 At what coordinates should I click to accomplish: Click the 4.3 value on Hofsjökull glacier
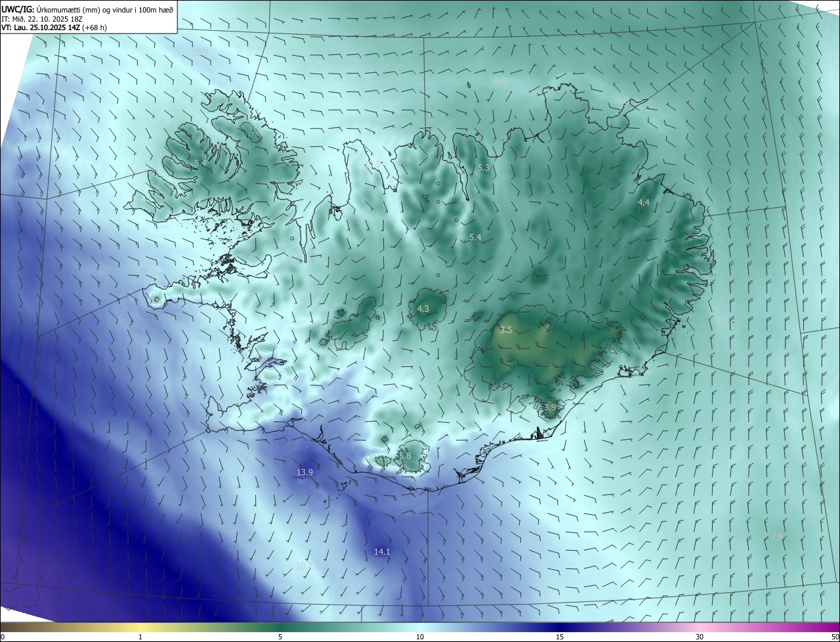(x=423, y=309)
